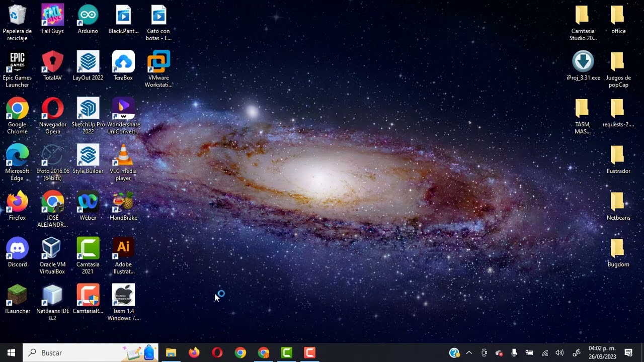Select the Webex desktop shortcut
The width and height of the screenshot is (644, 362).
[88, 207]
